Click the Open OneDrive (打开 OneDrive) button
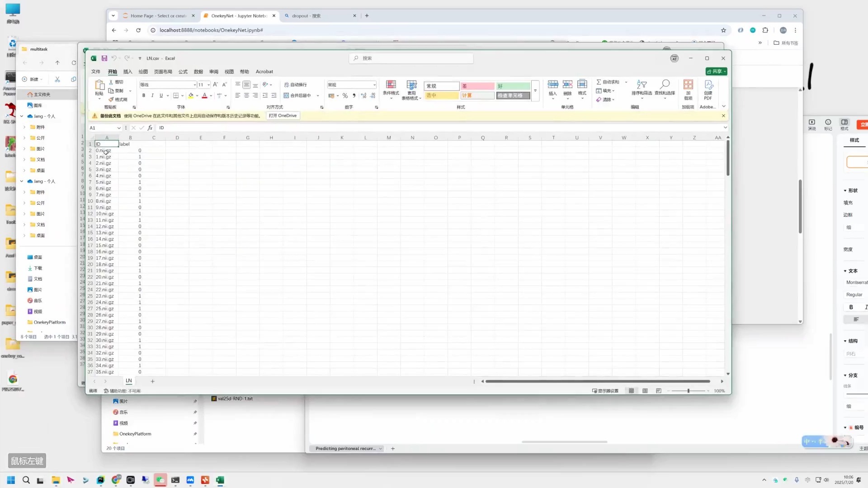 coord(283,116)
